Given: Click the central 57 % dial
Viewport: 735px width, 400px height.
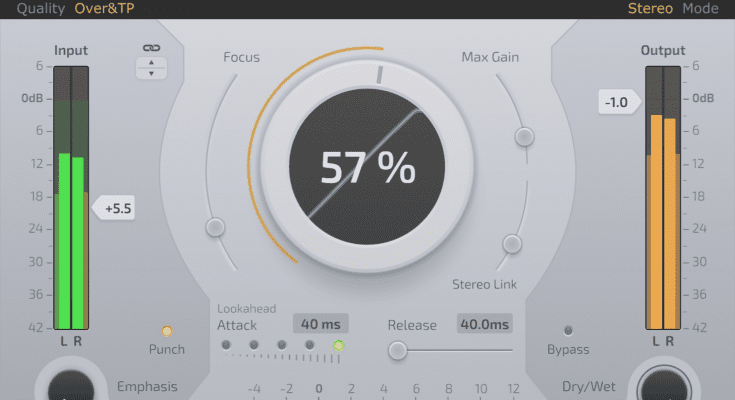Looking at the screenshot, I should point(367,169).
